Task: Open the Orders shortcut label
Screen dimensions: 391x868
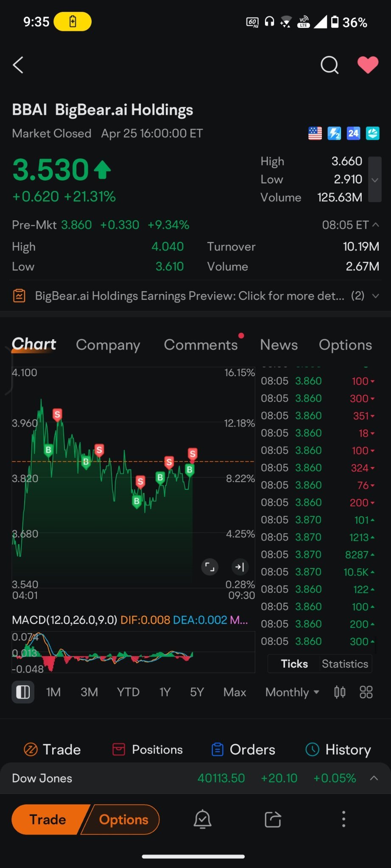Action: [252, 749]
